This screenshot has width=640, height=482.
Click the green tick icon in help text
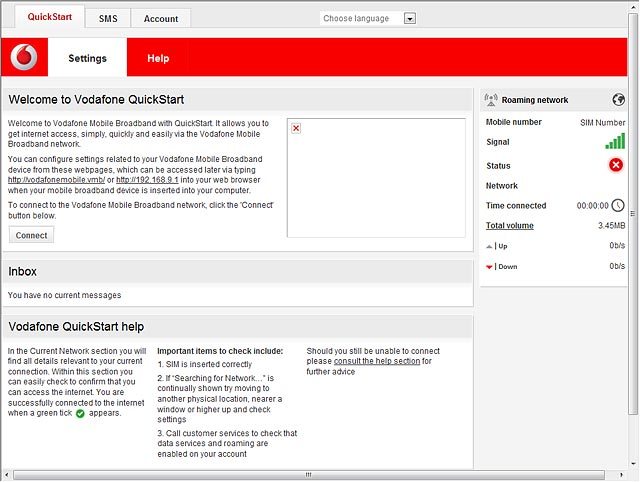click(80, 413)
